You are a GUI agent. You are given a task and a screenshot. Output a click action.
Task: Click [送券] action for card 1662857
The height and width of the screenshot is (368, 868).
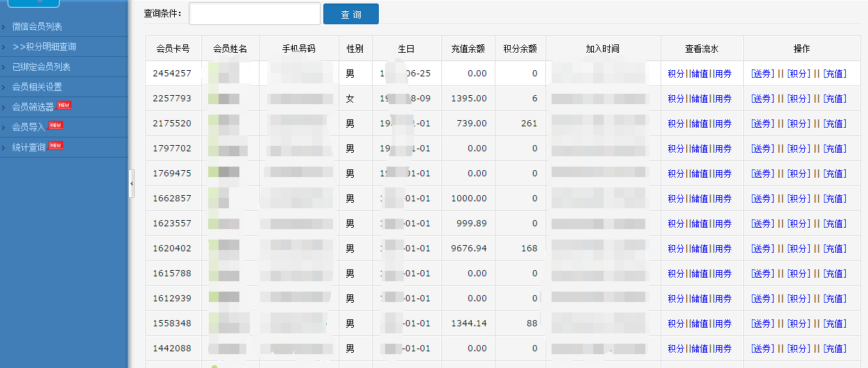pyautogui.click(x=763, y=199)
